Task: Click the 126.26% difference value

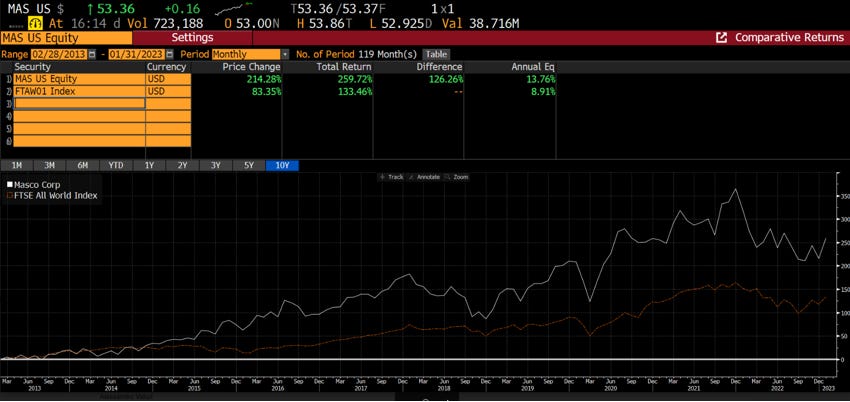Action: click(445, 79)
